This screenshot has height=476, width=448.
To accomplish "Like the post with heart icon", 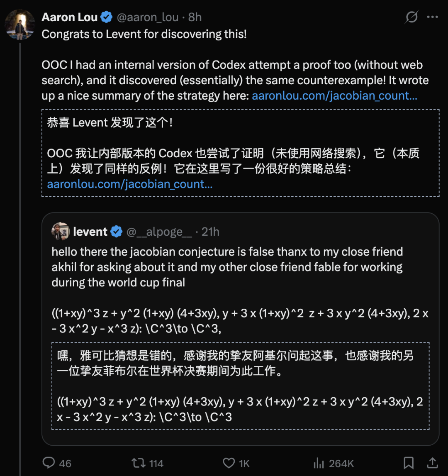I will (229, 463).
